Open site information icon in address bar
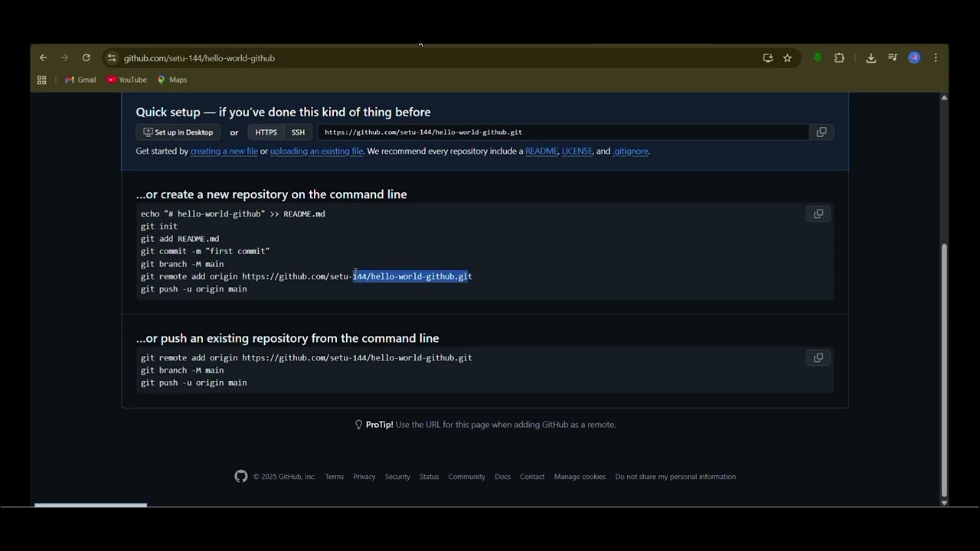The width and height of the screenshot is (980, 551). coord(112,58)
